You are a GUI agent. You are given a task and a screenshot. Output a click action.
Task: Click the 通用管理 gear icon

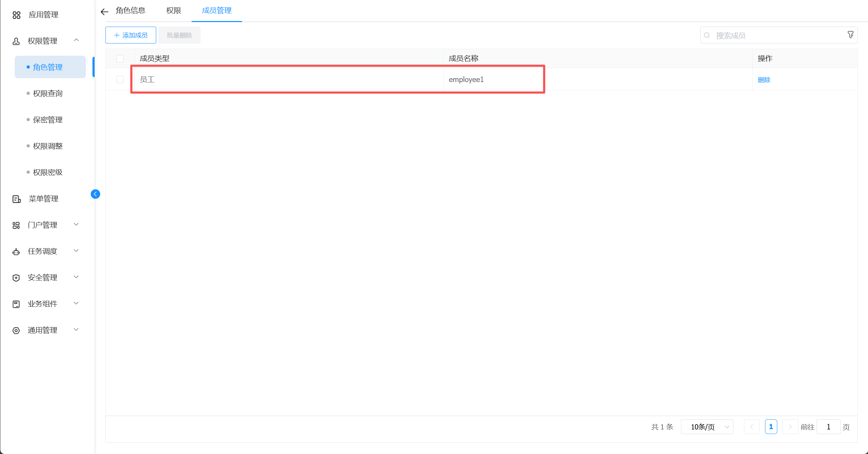click(16, 331)
